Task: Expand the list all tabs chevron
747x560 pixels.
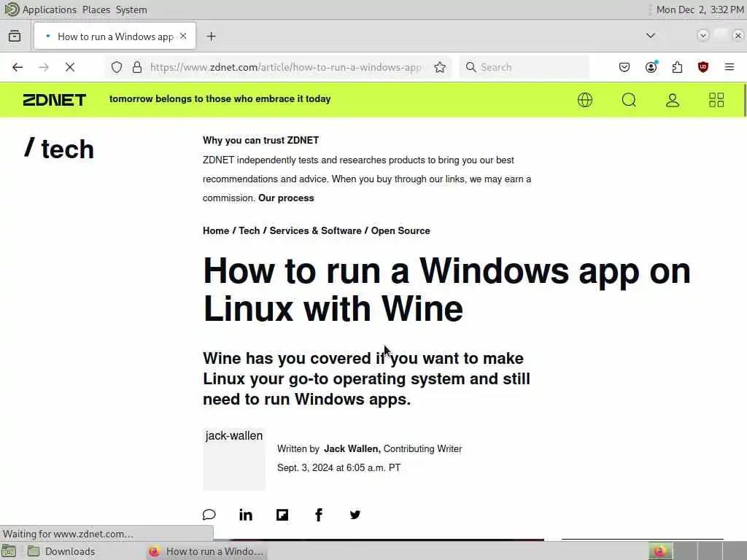Action: [651, 36]
